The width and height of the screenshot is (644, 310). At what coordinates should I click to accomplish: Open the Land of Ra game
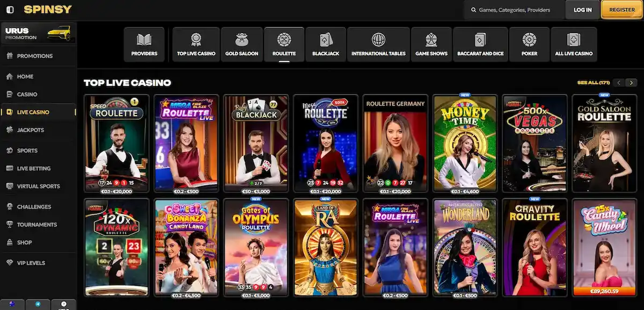(x=326, y=248)
